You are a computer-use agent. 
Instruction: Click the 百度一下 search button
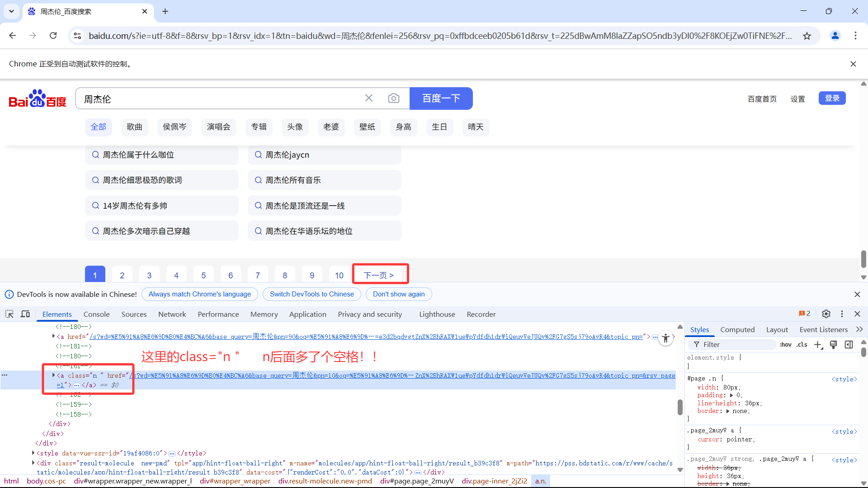(441, 99)
